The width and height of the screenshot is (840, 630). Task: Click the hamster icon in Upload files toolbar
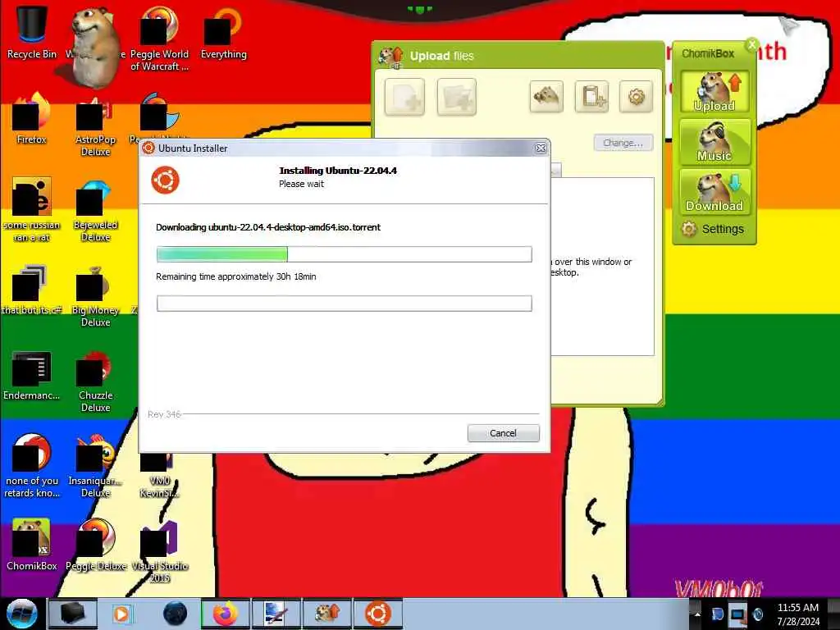(546, 97)
